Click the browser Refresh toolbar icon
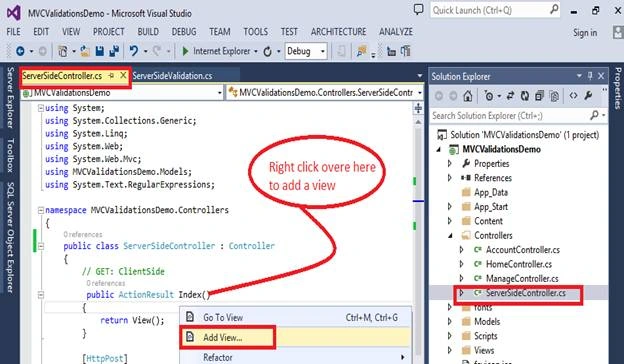 pyautogui.click(x=267, y=51)
